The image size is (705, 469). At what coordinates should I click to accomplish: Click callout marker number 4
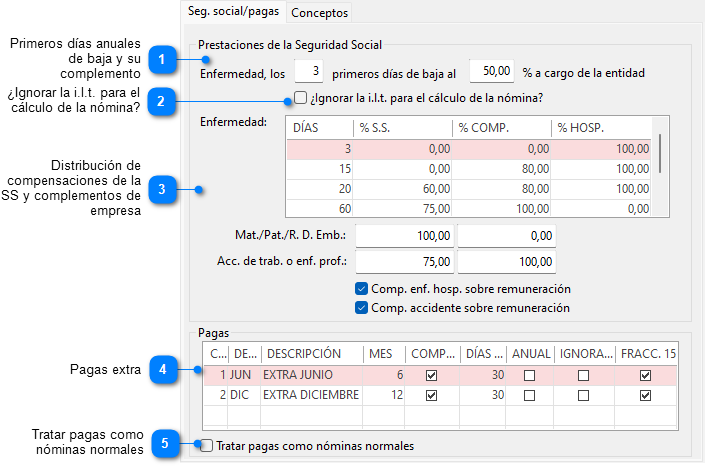(x=162, y=369)
